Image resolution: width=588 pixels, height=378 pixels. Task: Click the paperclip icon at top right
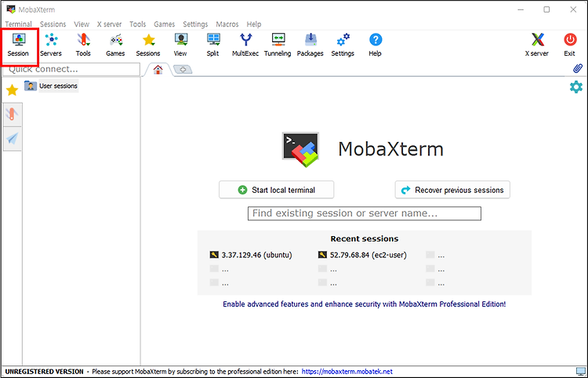(x=578, y=68)
